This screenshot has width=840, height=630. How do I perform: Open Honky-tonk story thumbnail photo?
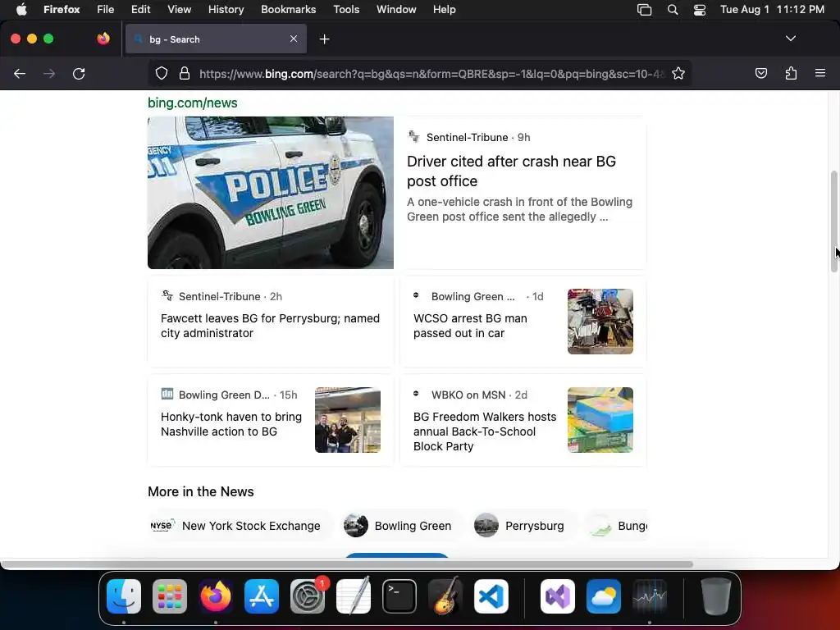point(348,420)
